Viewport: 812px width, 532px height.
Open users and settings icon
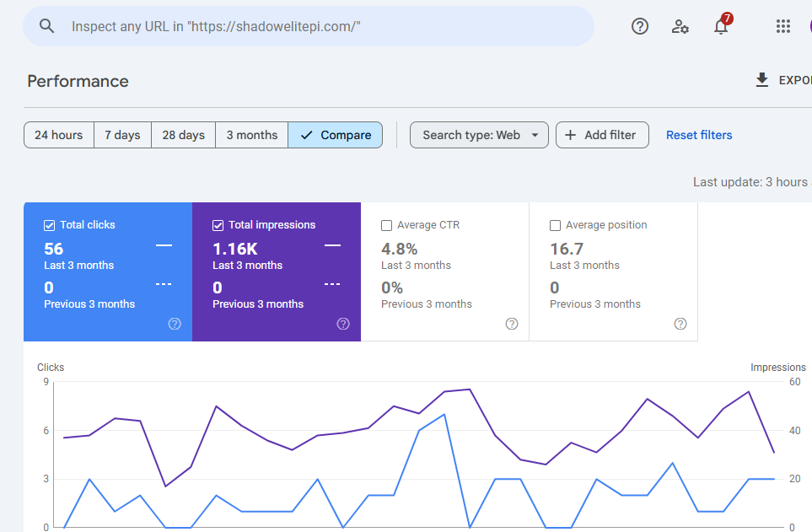(680, 26)
